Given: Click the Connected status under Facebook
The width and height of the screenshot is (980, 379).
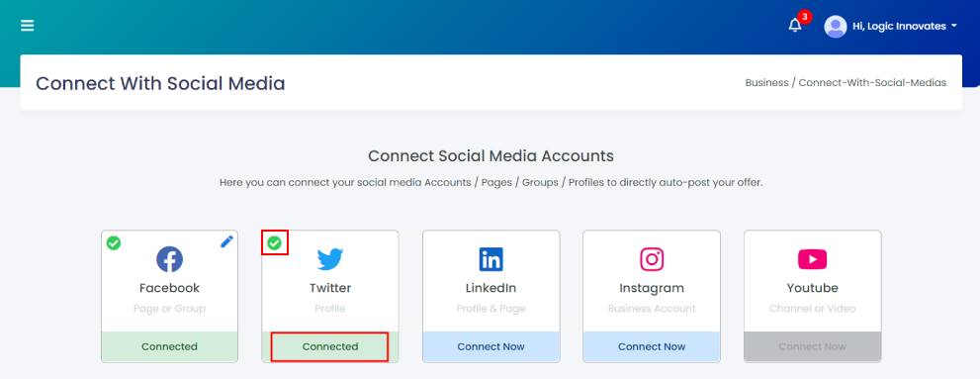Looking at the screenshot, I should pos(169,346).
